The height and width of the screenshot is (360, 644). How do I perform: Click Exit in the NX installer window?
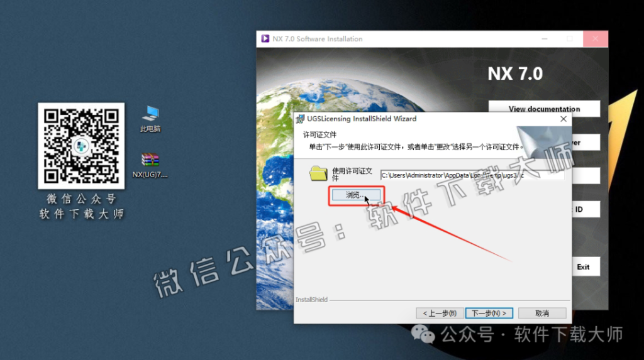(586, 267)
